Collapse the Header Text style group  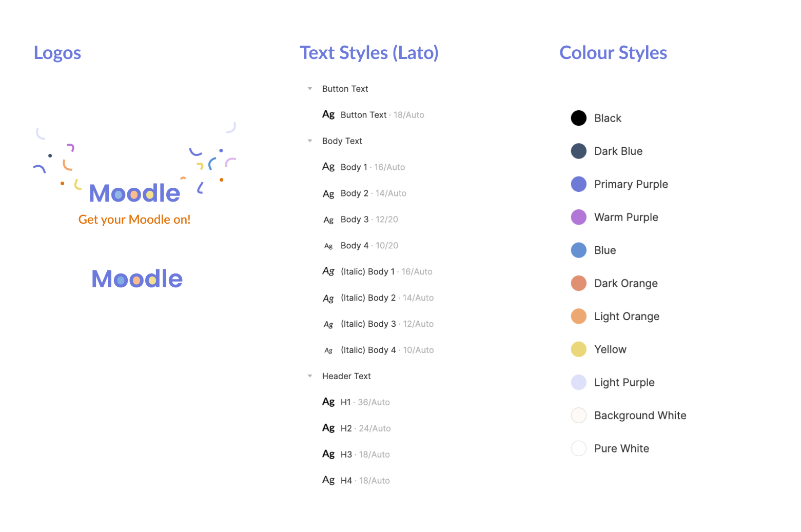coord(310,376)
